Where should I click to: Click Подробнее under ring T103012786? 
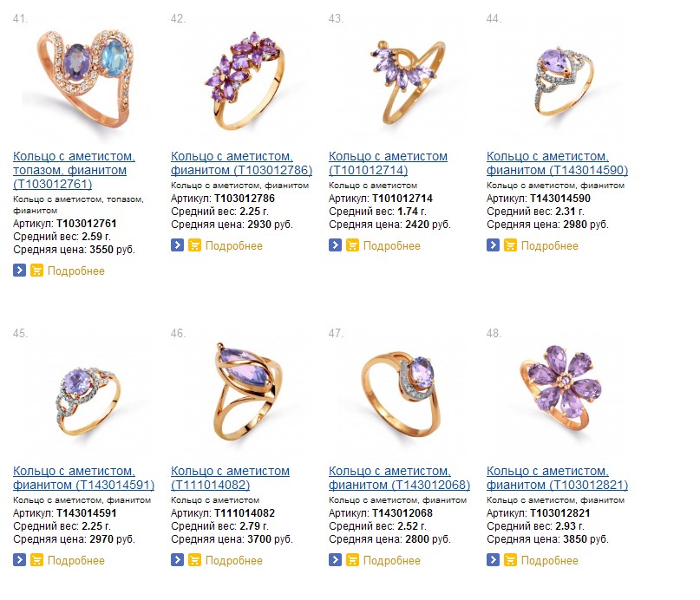(234, 245)
